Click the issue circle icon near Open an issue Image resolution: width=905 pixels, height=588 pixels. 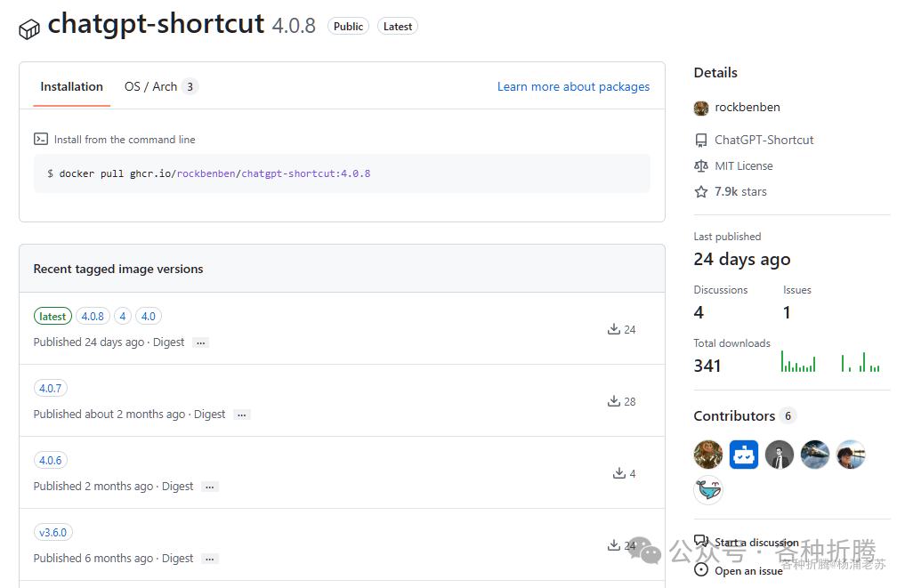[701, 569]
